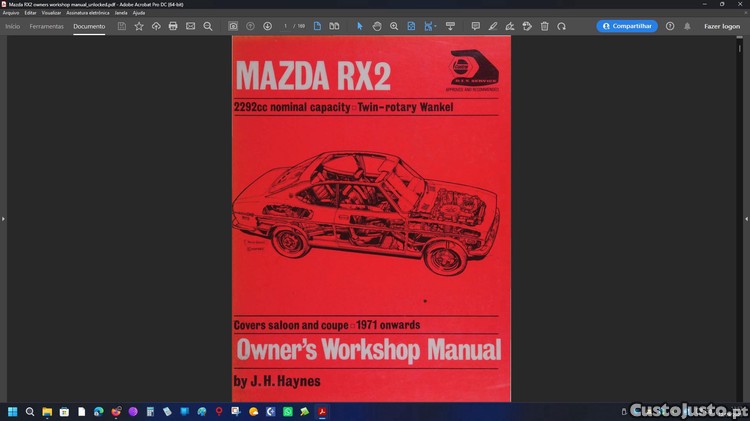Click the print icon in toolbar
750x421 pixels.
click(x=173, y=26)
